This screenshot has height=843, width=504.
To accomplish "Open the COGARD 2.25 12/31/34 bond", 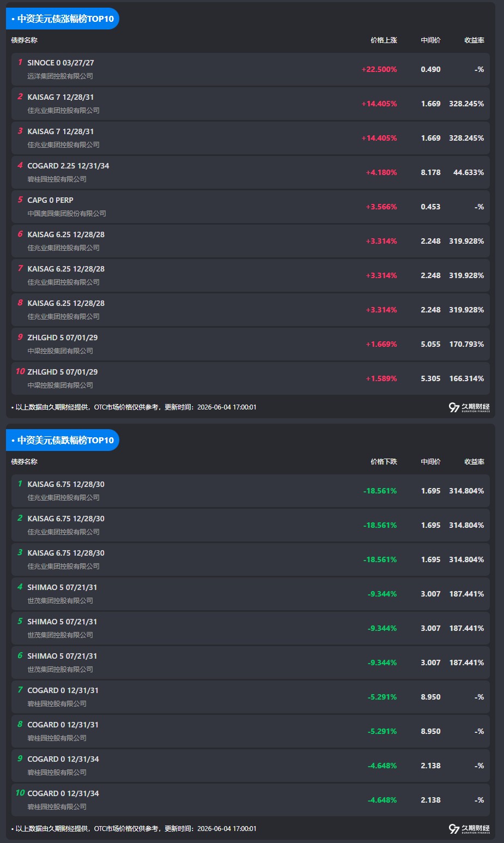I will (x=251, y=172).
